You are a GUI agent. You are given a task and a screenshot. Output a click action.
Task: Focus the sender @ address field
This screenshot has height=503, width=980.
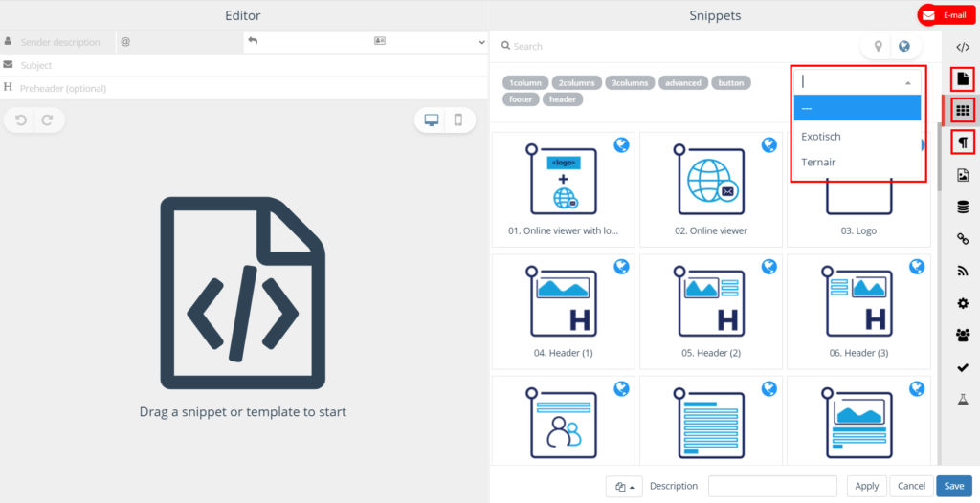[x=180, y=42]
